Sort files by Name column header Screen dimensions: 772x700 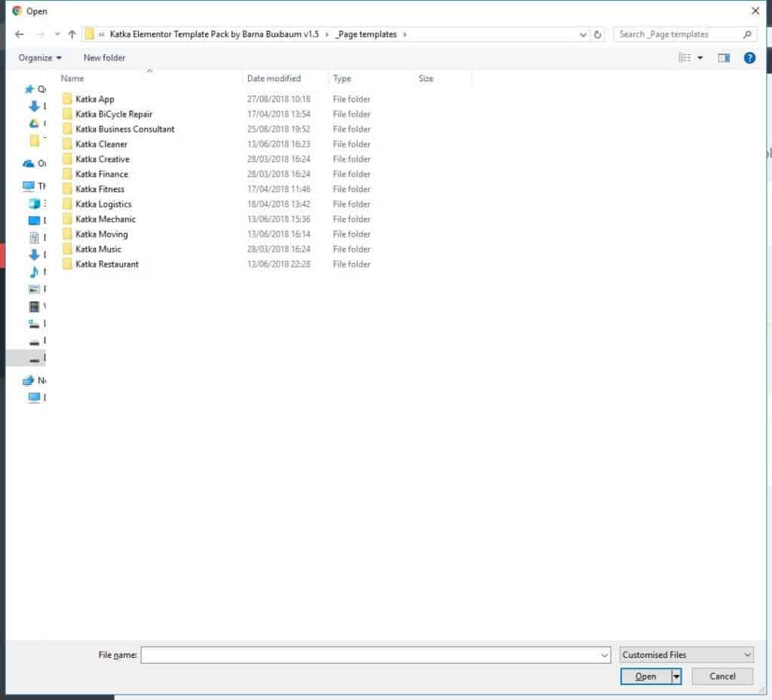coord(72,78)
